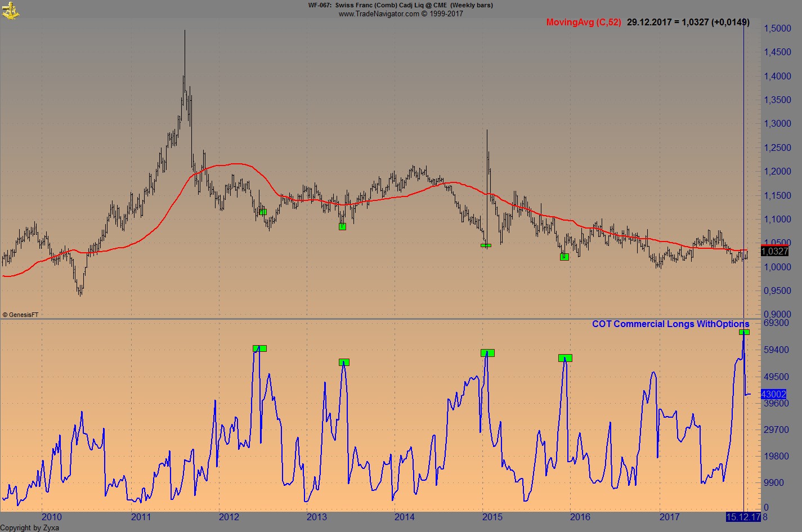Click the 1,0000 price axis label
This screenshot has width=802, height=532.
[777, 267]
